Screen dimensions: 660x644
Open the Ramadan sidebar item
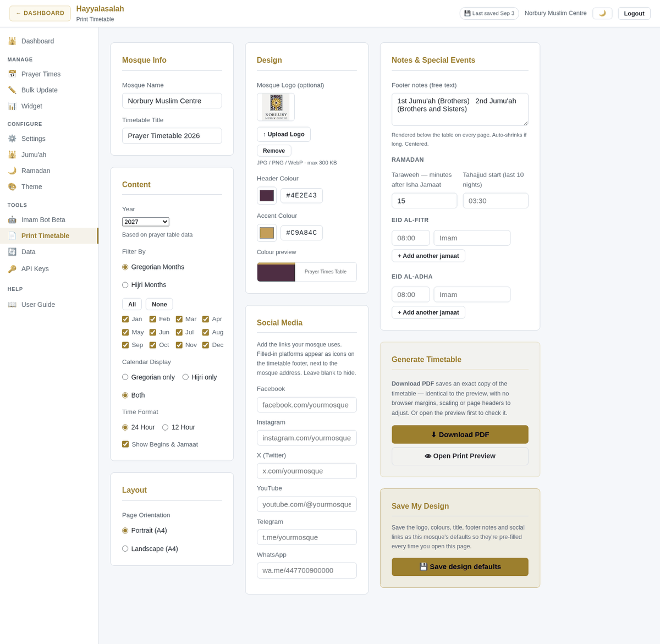point(50,170)
